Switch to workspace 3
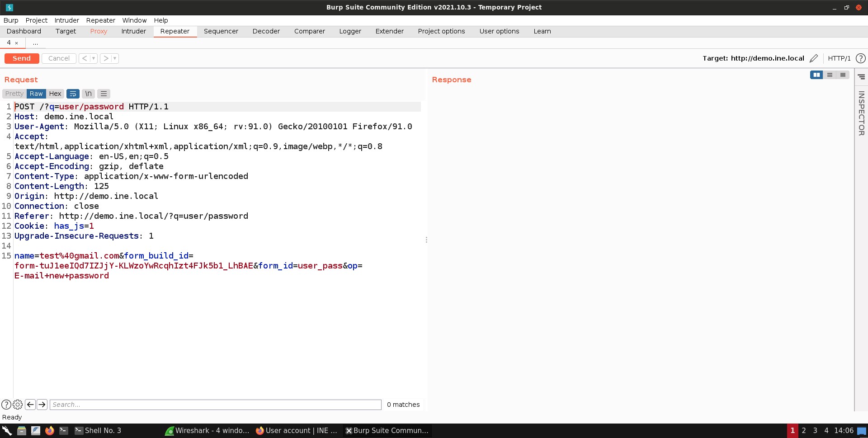The image size is (868, 438). [815, 431]
